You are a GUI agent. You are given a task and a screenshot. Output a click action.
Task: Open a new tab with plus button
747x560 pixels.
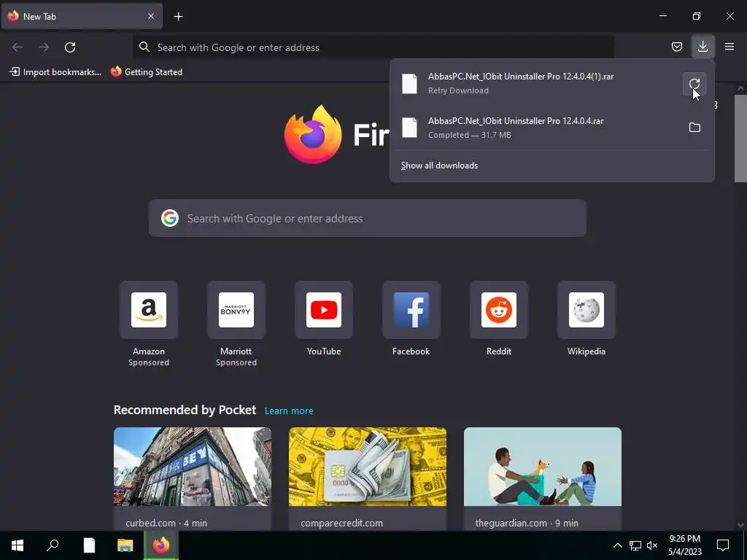coord(178,17)
